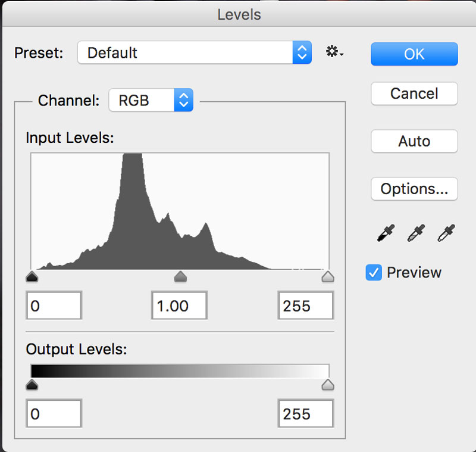Click the input midtone gray slider handle
476x452 pixels.
tap(180, 277)
